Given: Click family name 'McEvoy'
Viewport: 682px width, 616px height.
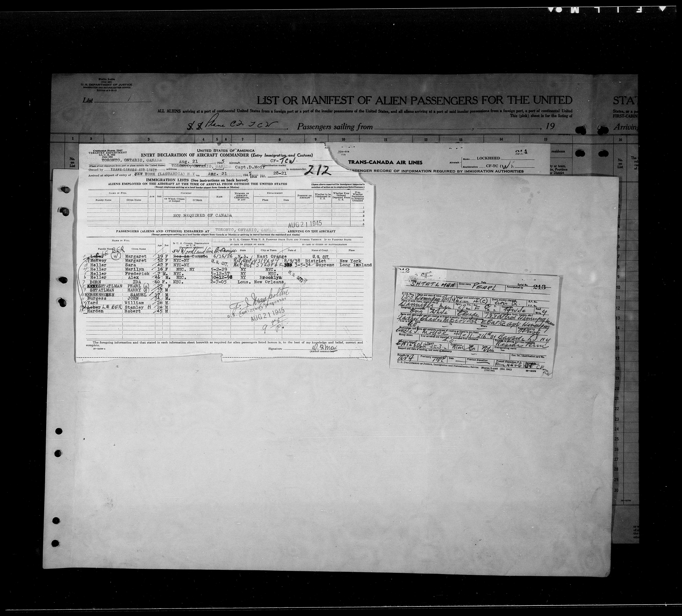Looking at the screenshot, I should [99, 261].
